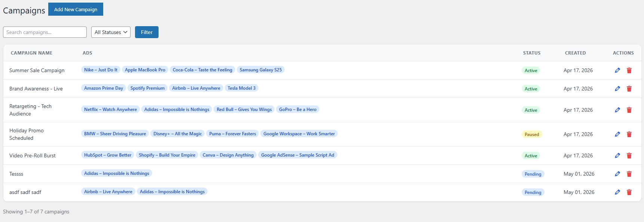The height and width of the screenshot is (222, 644).
Task: Click the Created column header
Action: [575, 53]
